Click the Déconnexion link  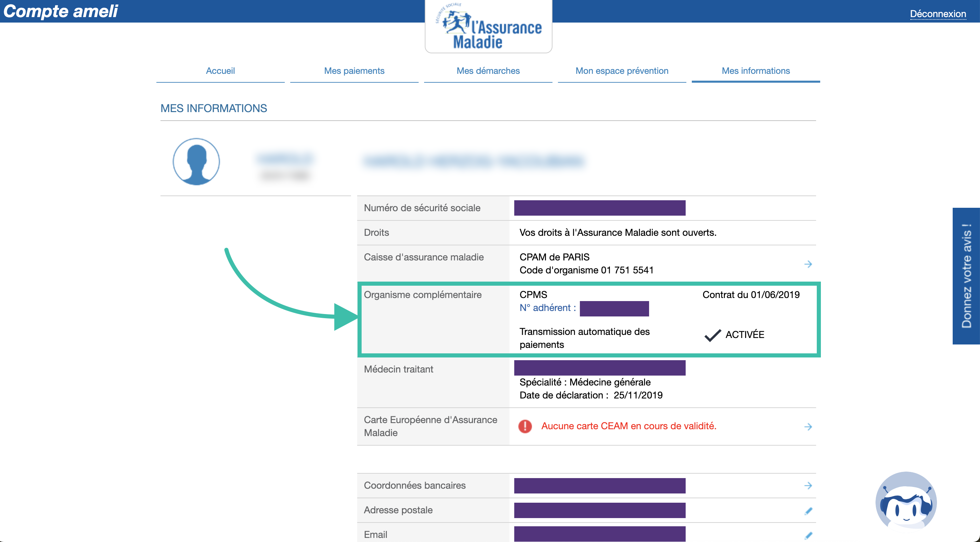[x=937, y=13]
